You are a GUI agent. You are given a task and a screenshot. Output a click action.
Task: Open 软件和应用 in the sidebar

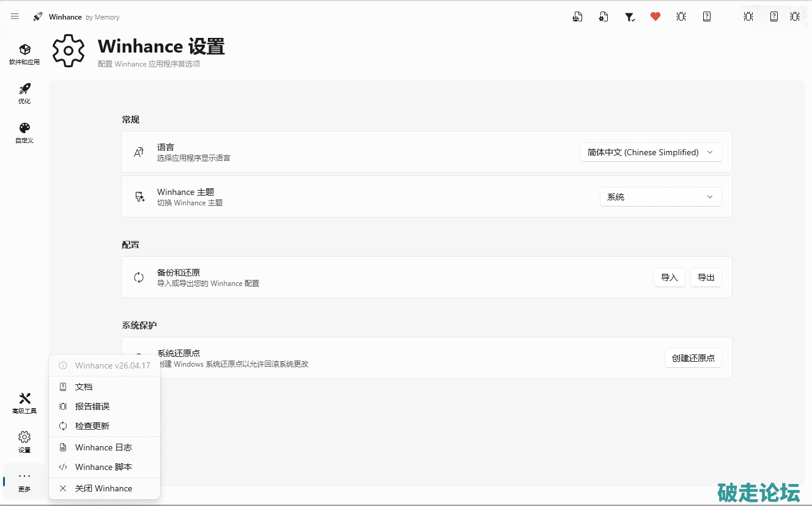tap(24, 54)
